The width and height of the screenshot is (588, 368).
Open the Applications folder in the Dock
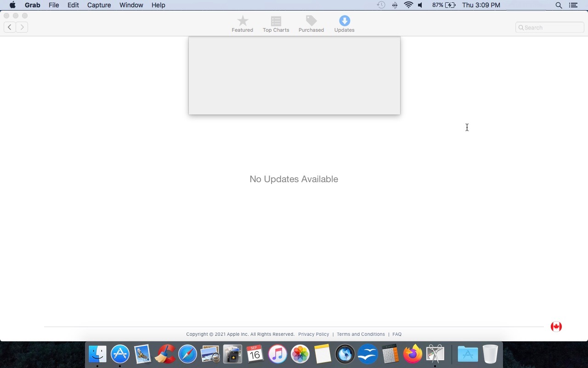tap(467, 354)
